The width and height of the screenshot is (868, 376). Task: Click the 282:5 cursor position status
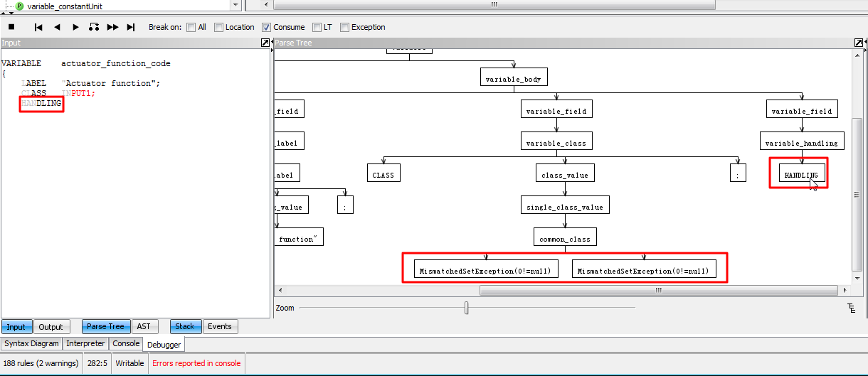97,363
